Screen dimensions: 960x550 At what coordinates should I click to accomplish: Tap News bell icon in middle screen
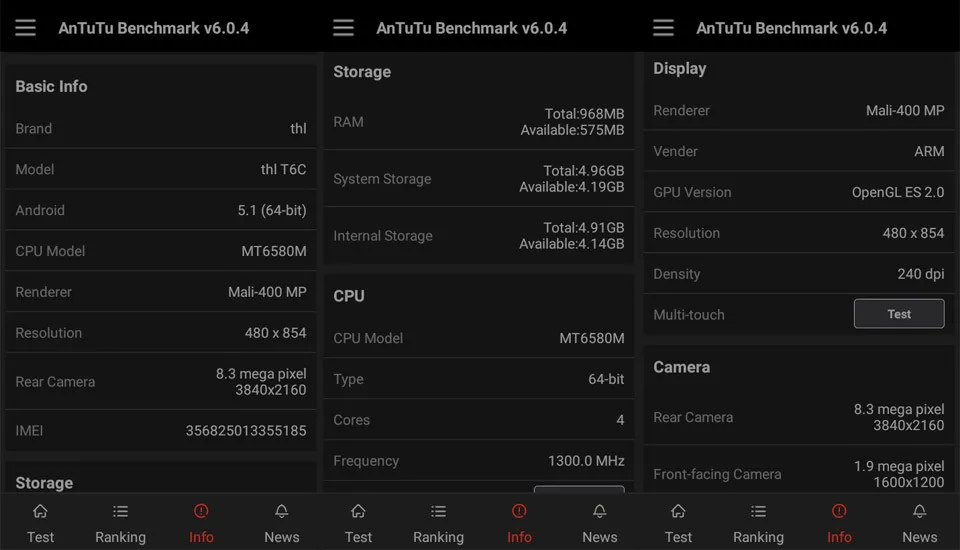click(x=599, y=511)
